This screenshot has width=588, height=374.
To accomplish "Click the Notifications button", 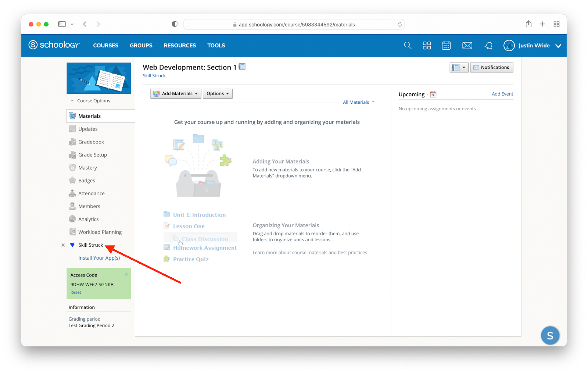I will (491, 67).
